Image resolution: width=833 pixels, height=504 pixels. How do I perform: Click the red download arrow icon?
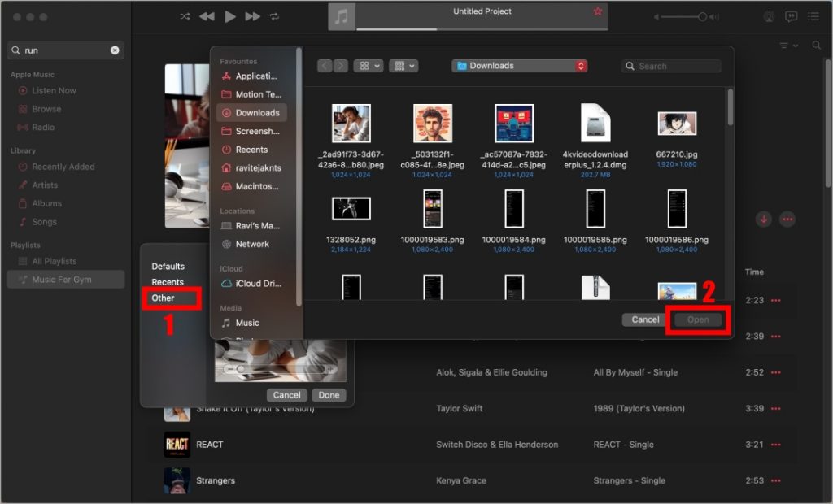tap(764, 219)
